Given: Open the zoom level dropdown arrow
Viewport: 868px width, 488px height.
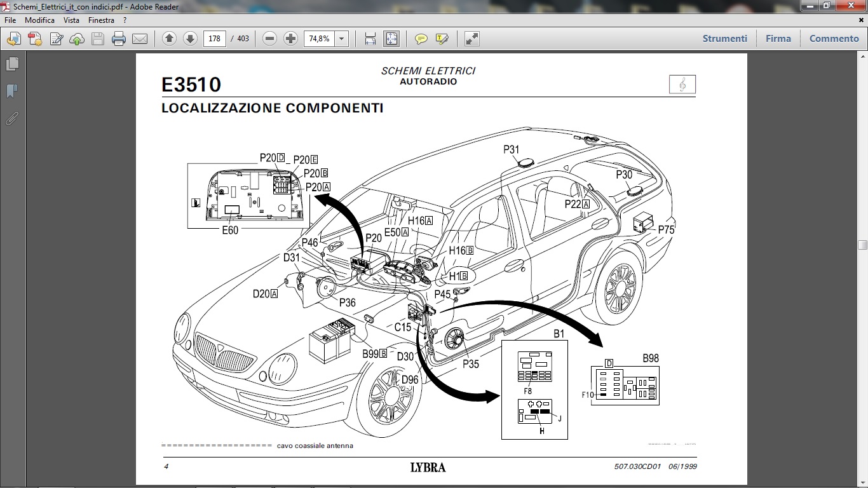Looking at the screenshot, I should pyautogui.click(x=342, y=39).
